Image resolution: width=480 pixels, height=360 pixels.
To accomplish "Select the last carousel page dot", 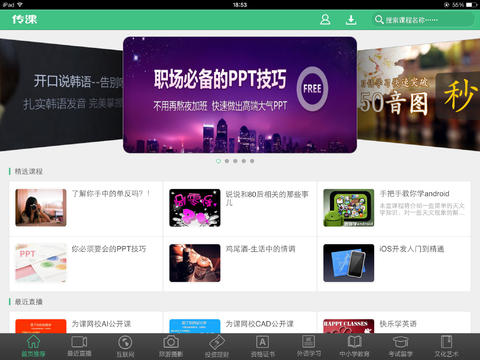I will tap(252, 161).
